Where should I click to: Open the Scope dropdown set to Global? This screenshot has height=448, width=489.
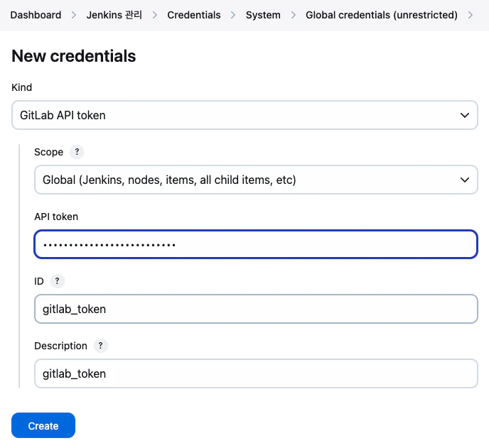tap(256, 180)
